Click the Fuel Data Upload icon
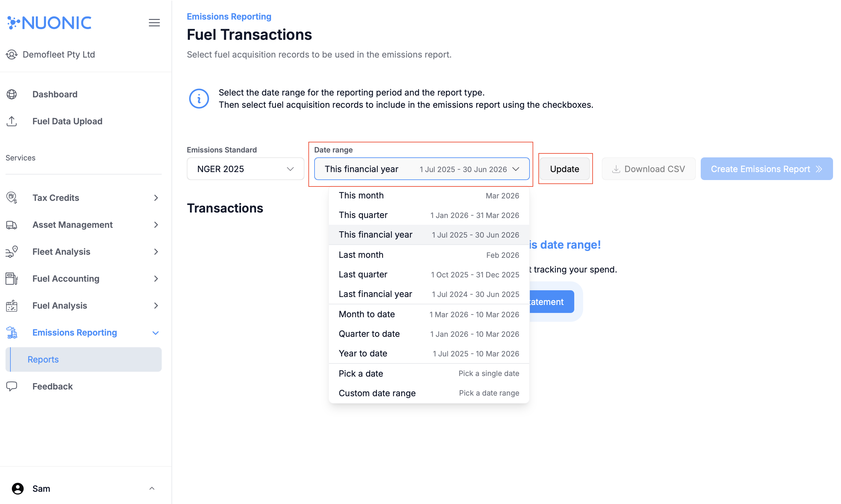Viewport: 841px width, 504px height. 12,121
